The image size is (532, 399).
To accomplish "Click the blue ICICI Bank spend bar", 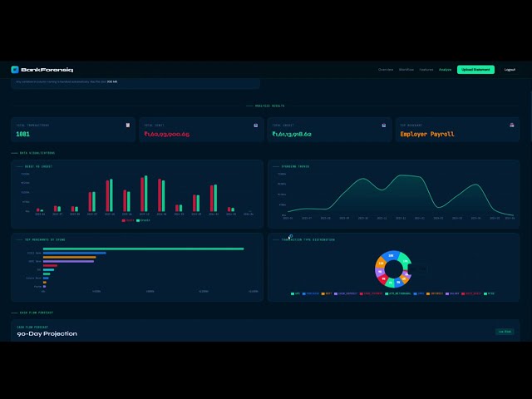I will click(74, 253).
